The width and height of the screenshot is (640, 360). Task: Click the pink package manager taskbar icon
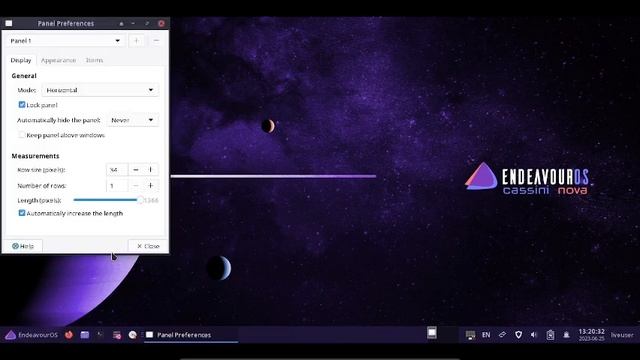pos(117,335)
